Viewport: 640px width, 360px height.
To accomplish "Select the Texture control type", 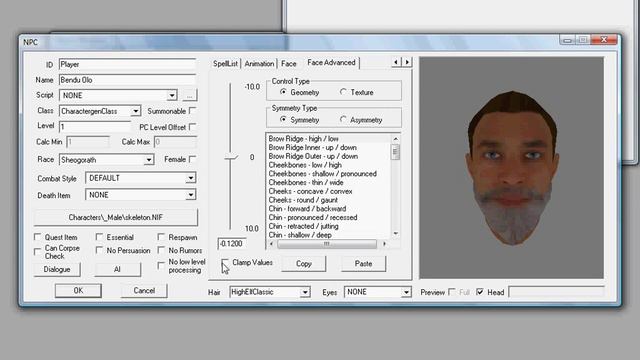I will [x=343, y=92].
